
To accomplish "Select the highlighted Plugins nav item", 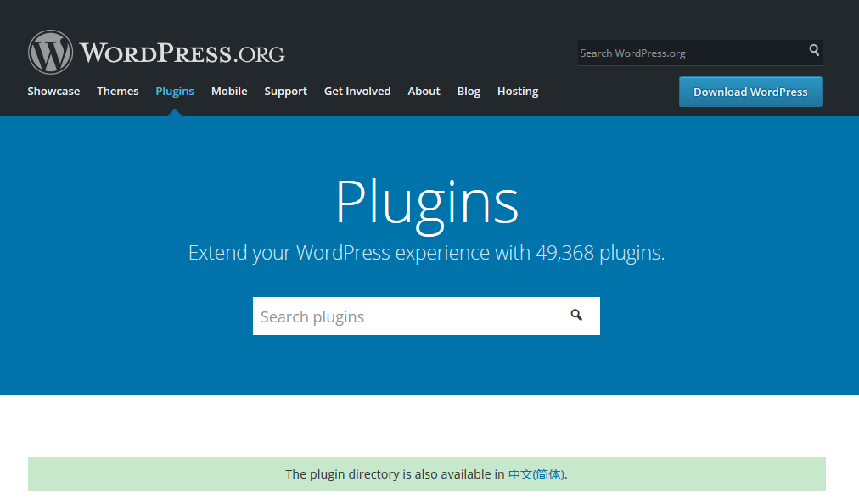I will pyautogui.click(x=175, y=92).
